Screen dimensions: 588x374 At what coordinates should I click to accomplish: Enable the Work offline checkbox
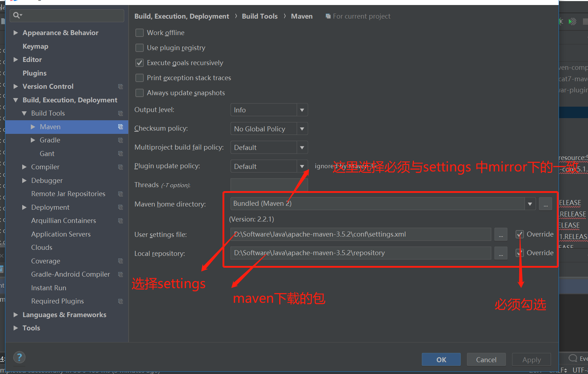pyautogui.click(x=140, y=33)
